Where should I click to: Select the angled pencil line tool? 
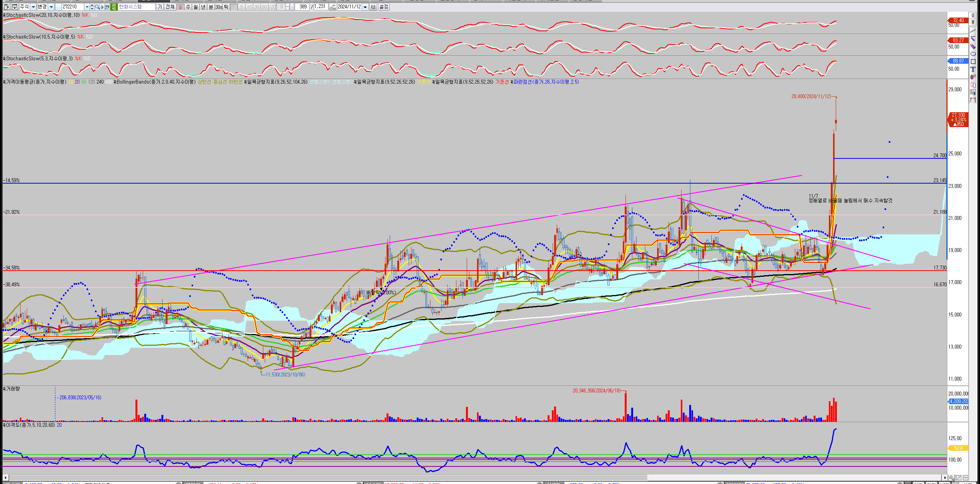point(973,39)
